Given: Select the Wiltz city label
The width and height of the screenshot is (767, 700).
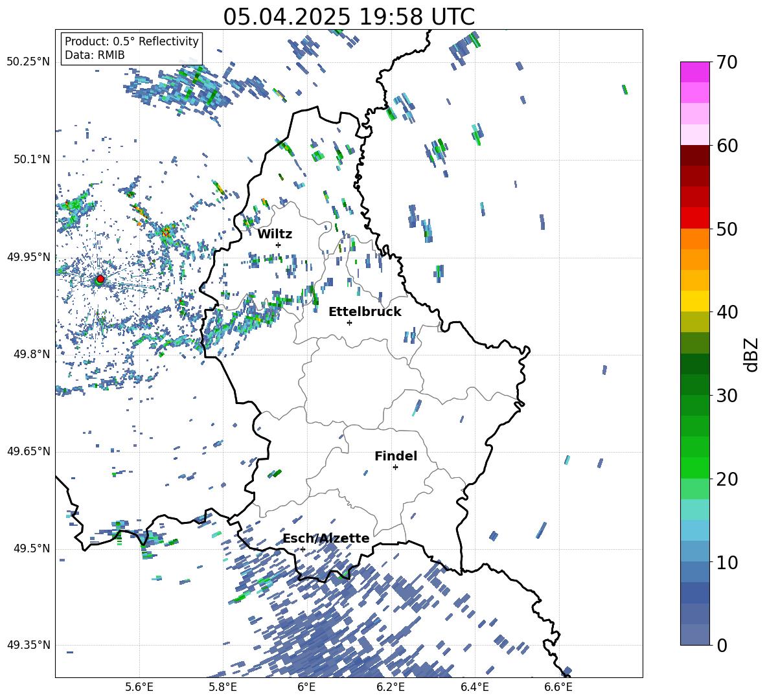Looking at the screenshot, I should [275, 234].
